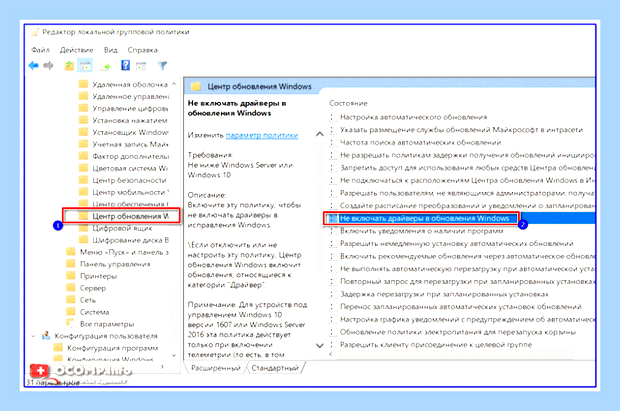Click the tree pane scroll-right arrow
The width and height of the screenshot is (620, 411).
163,367
